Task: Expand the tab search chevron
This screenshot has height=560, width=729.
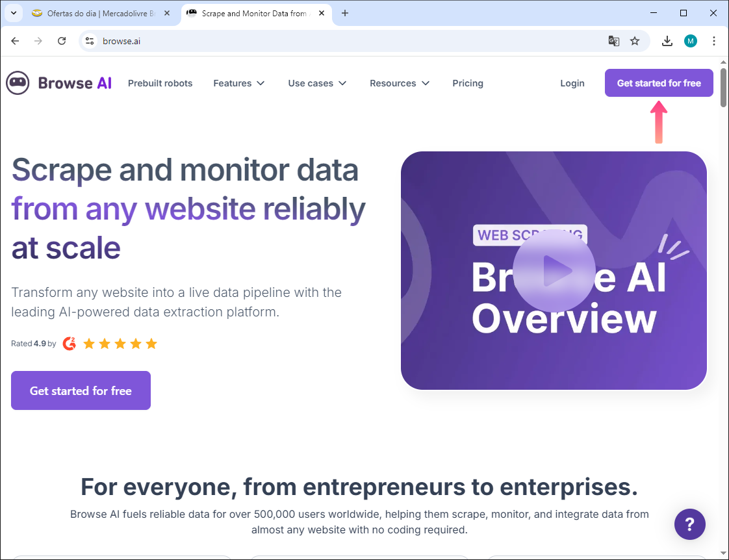Action: 13,13
